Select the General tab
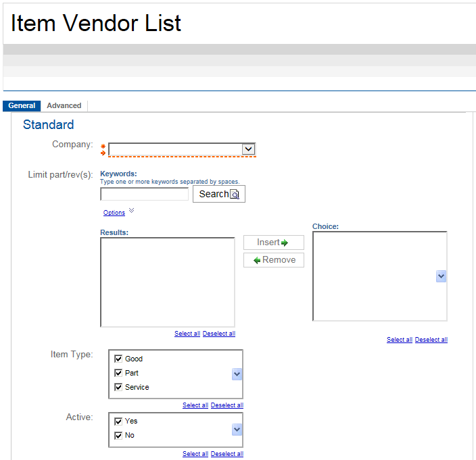The image size is (476, 460). 22,106
